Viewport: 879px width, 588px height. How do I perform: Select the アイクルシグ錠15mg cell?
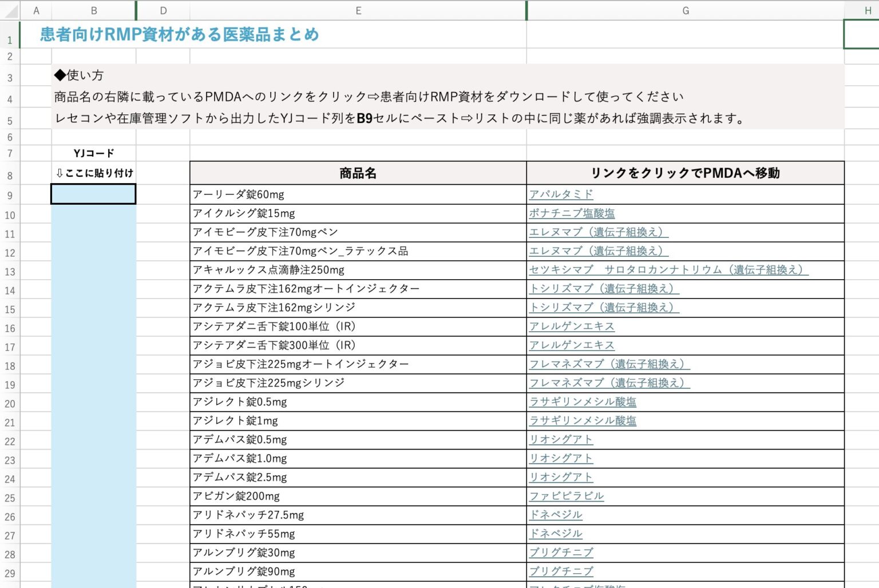(x=358, y=213)
